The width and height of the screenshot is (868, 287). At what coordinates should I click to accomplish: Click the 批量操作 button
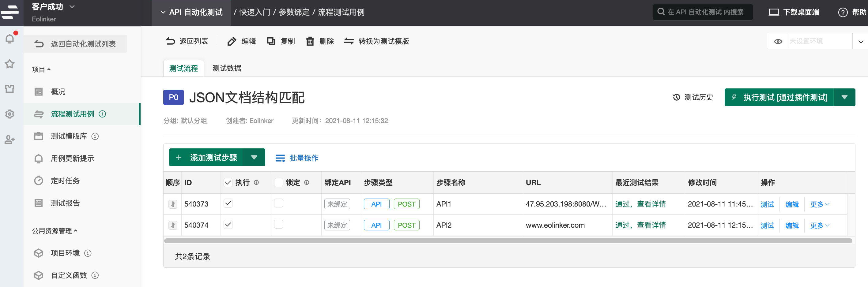[x=297, y=158]
